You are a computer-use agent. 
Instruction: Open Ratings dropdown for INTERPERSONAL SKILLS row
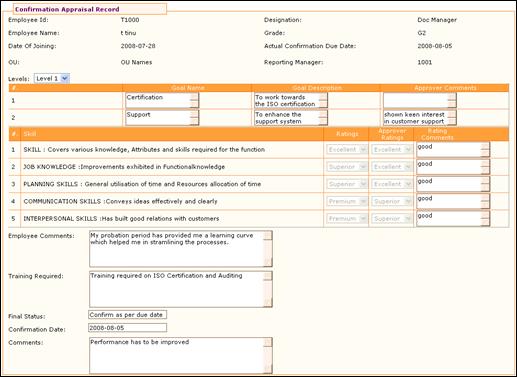pos(347,219)
